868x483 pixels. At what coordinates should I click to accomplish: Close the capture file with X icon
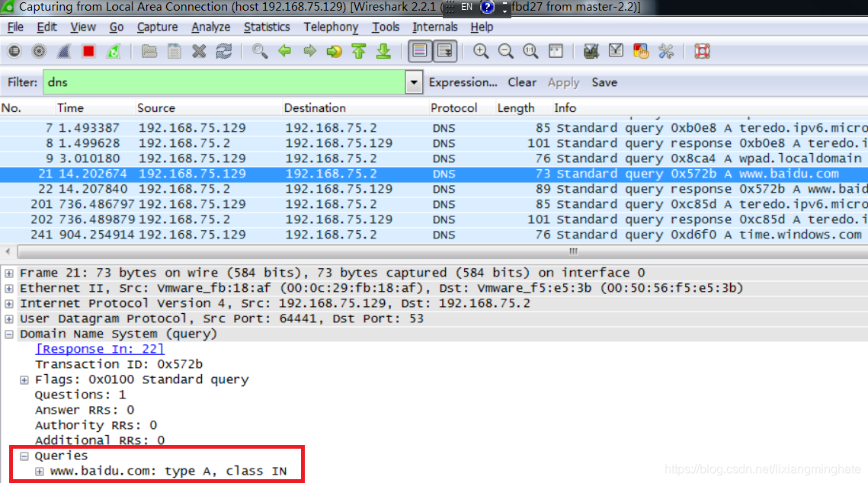(200, 52)
